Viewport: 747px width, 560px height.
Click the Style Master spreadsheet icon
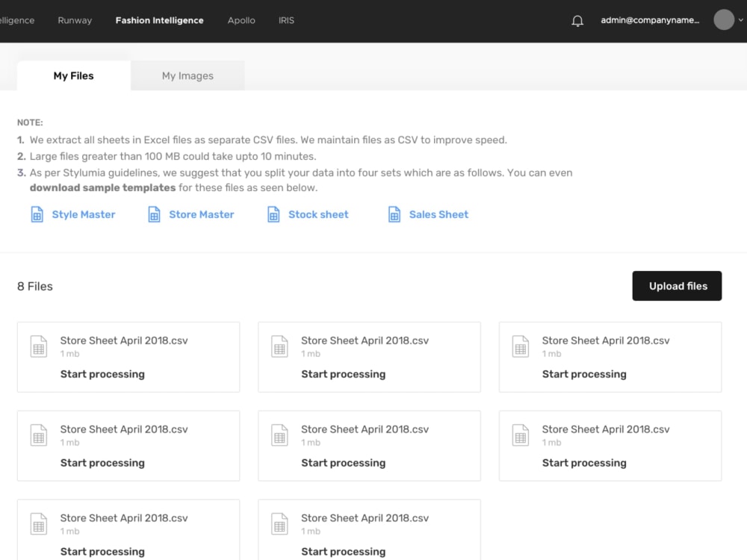click(x=37, y=214)
